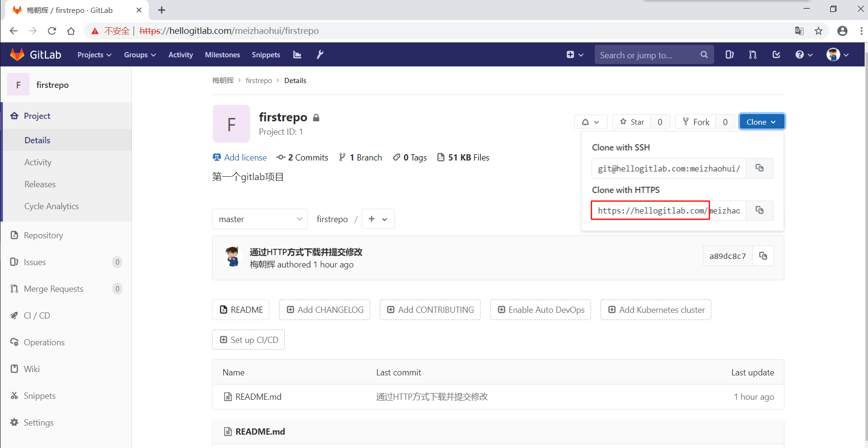
Task: Open the user avatar dropdown
Action: click(x=837, y=54)
